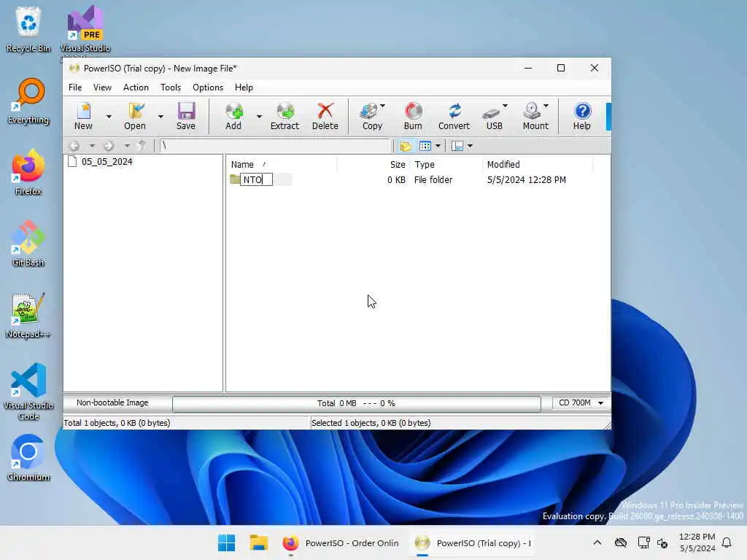This screenshot has height=560, width=747.
Task: Expand the New button dropdown arrow
Action: [x=109, y=117]
